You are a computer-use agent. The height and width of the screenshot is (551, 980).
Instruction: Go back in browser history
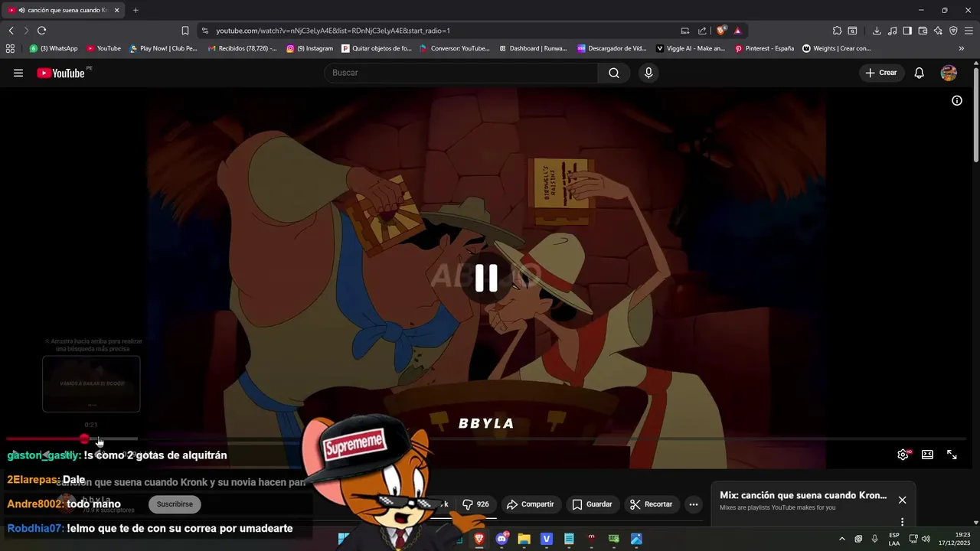(11, 31)
